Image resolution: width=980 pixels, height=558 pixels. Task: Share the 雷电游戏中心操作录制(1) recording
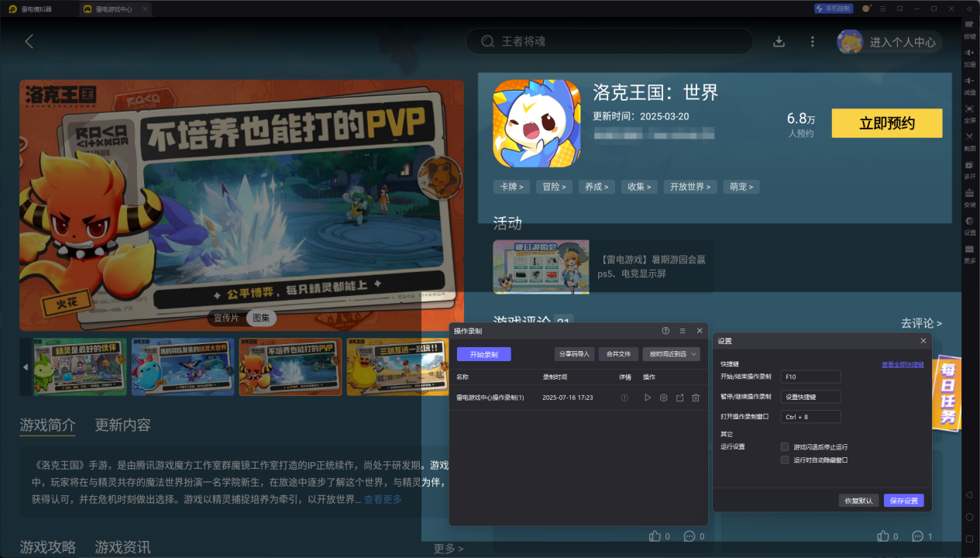pos(679,398)
